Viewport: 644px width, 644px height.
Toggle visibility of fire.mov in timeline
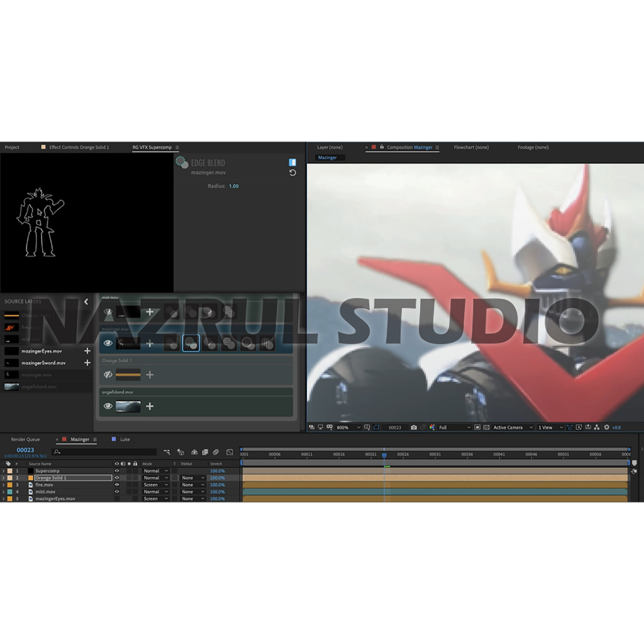click(116, 485)
